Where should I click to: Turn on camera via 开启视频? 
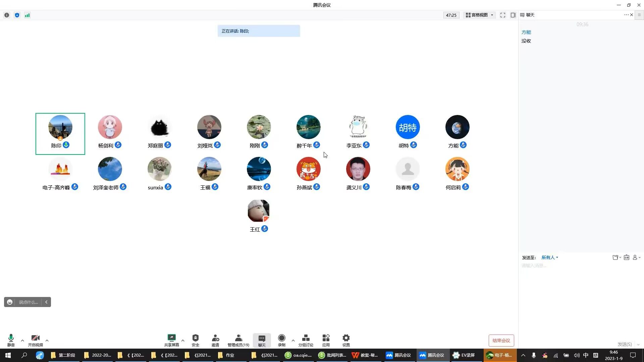click(x=35, y=338)
